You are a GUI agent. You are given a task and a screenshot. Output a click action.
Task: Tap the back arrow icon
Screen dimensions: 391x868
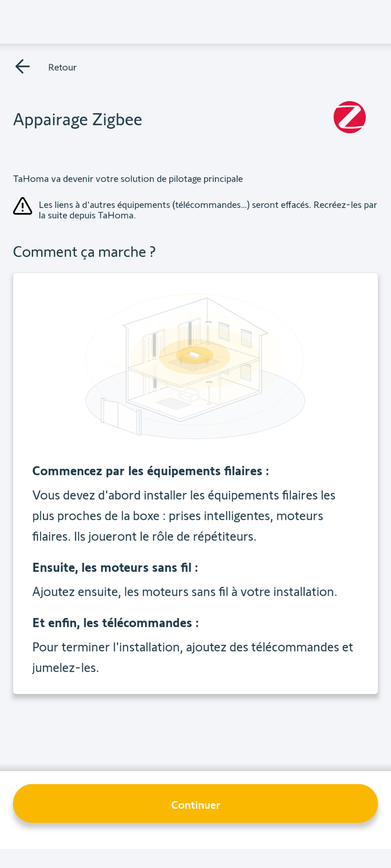click(x=23, y=67)
